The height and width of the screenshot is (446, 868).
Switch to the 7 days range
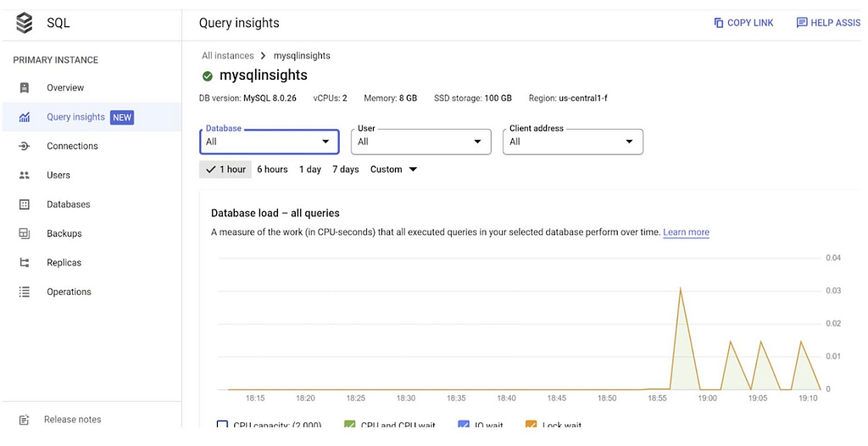(x=345, y=170)
